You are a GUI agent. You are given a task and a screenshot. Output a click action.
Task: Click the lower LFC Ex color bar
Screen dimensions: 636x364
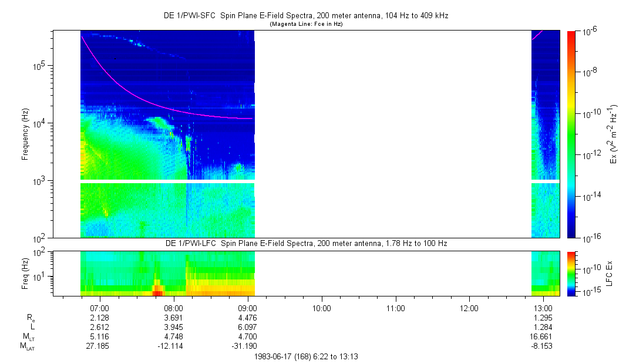571,273
